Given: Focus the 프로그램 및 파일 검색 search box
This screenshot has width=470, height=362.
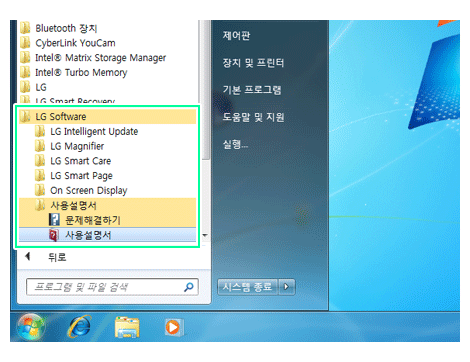Looking at the screenshot, I should pyautogui.click(x=112, y=287).
